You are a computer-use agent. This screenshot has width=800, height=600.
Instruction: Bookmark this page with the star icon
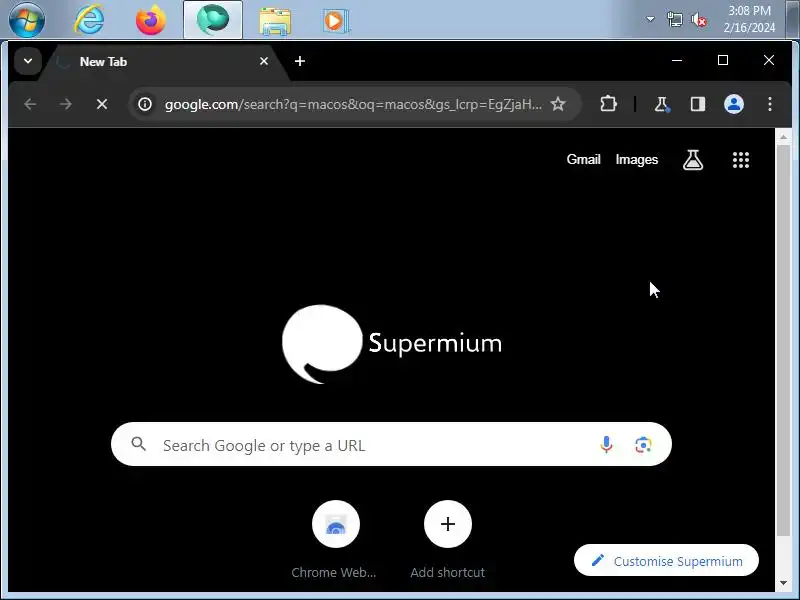(558, 104)
